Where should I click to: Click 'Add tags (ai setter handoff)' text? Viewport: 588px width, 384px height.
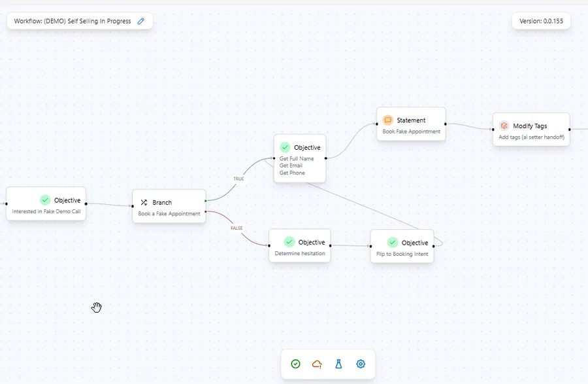coord(531,137)
